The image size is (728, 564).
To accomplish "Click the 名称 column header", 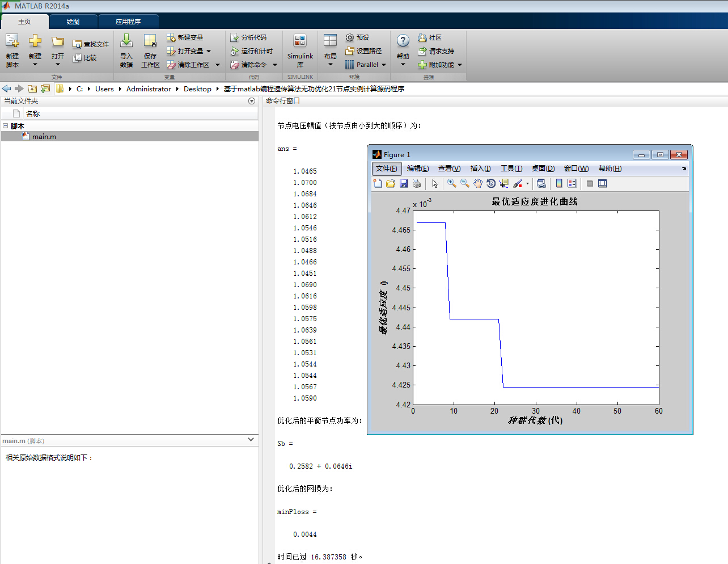I will click(33, 113).
